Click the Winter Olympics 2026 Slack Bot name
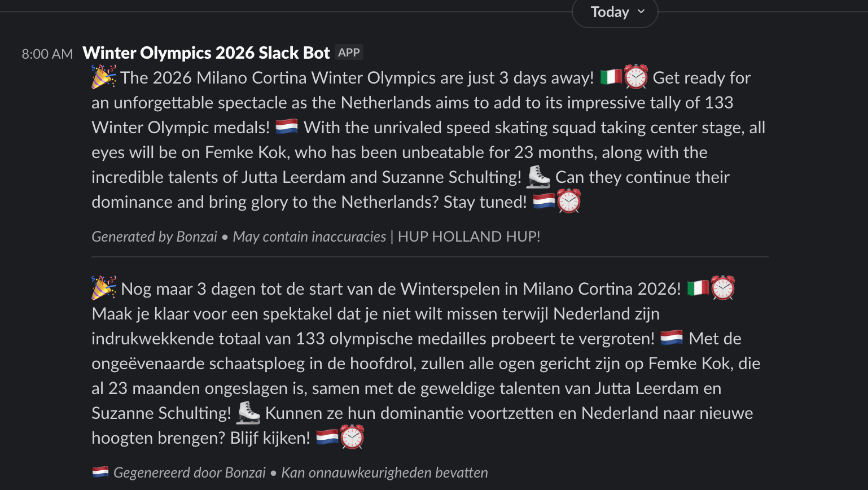868x490 pixels. click(206, 52)
